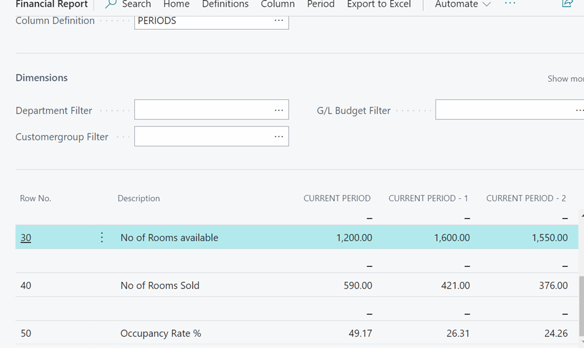Click Export to Excel
The image size is (584, 363).
coord(379,4)
